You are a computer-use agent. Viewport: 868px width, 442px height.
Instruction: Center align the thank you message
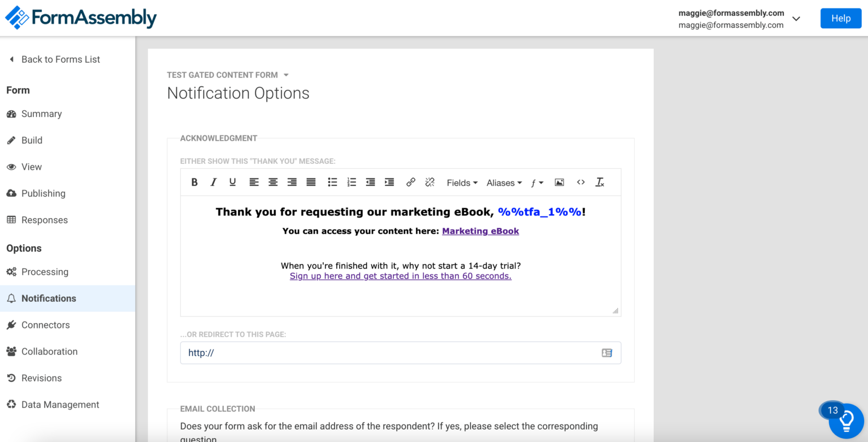point(273,183)
